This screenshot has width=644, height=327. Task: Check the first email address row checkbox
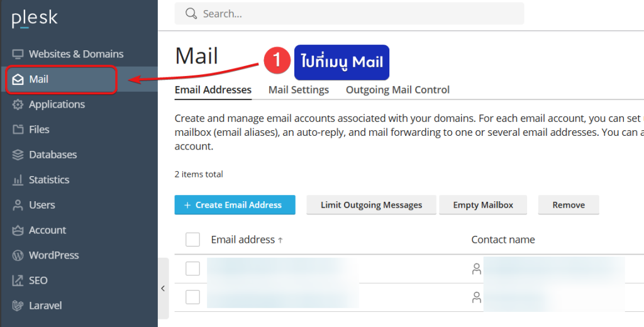coord(193,269)
